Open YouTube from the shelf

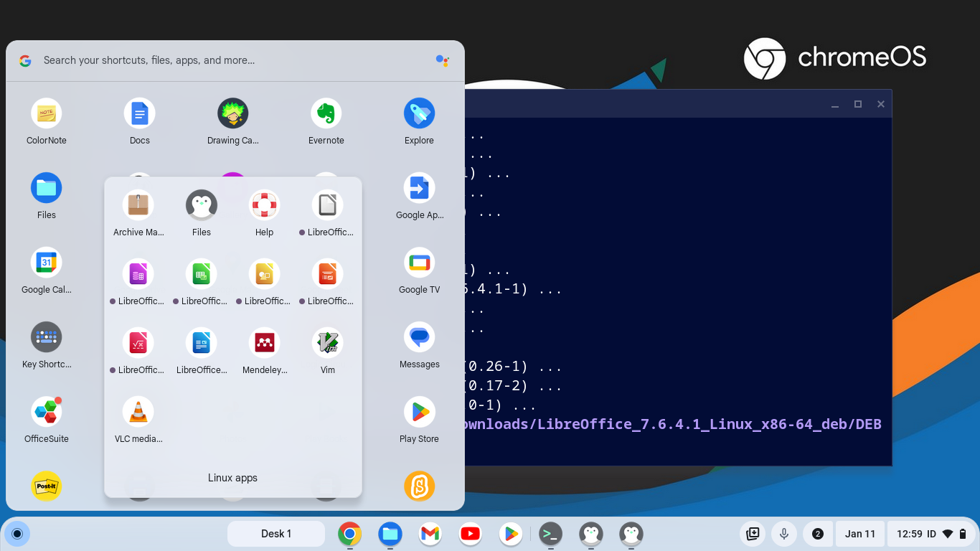[x=471, y=534]
